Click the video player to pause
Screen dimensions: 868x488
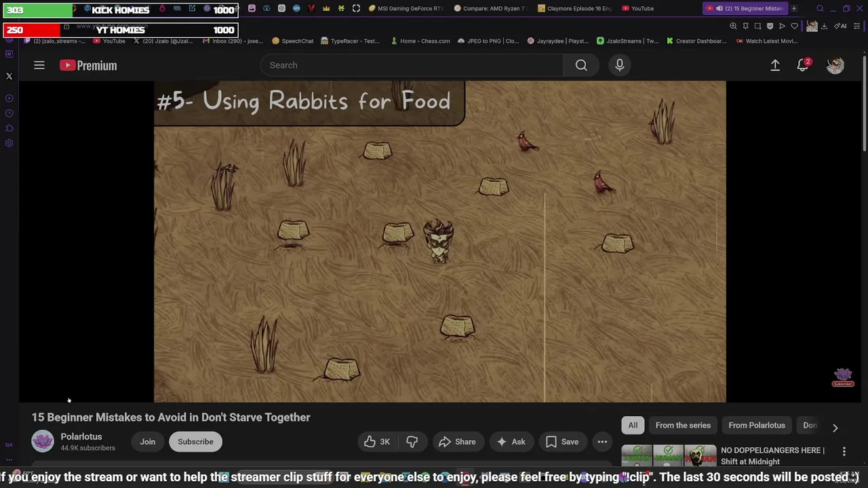(439, 241)
